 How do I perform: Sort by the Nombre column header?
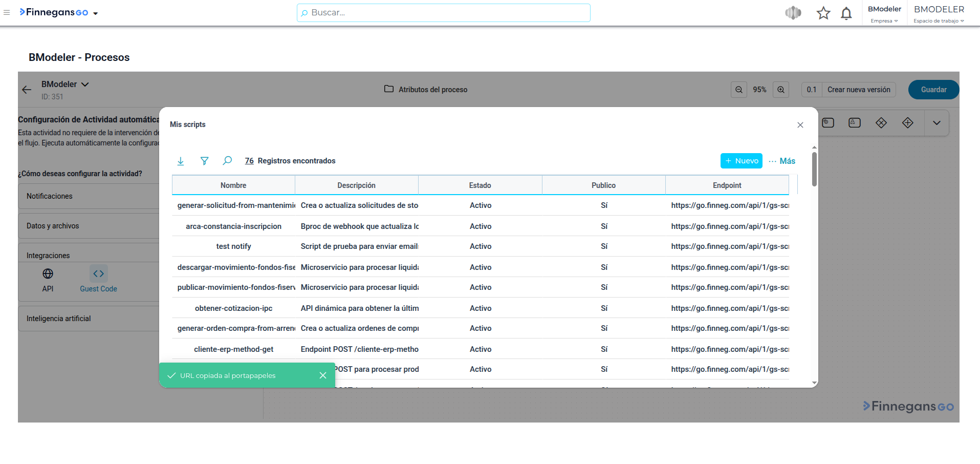point(233,185)
